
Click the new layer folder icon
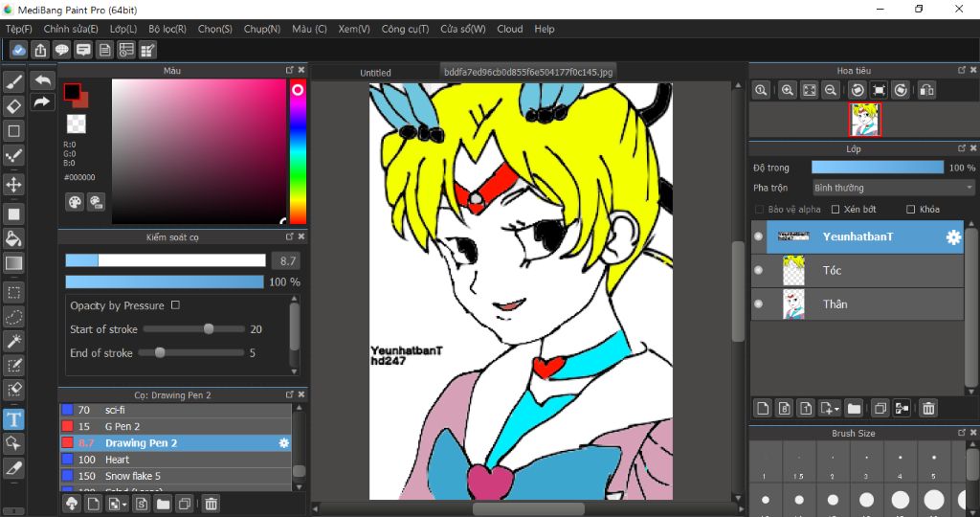click(x=854, y=408)
